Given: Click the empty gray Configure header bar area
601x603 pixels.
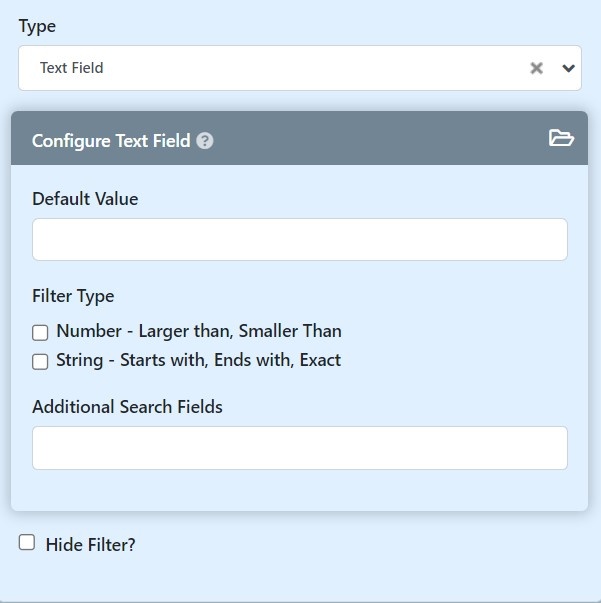Looking at the screenshot, I should 380,139.
